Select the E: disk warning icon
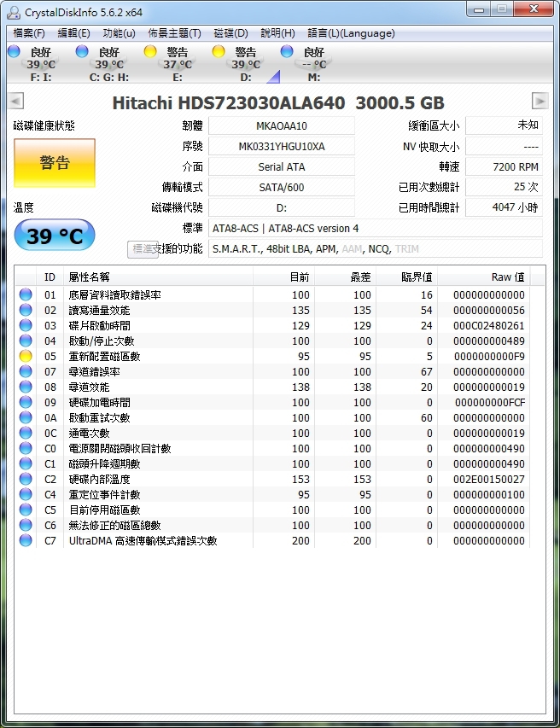 pos(150,51)
